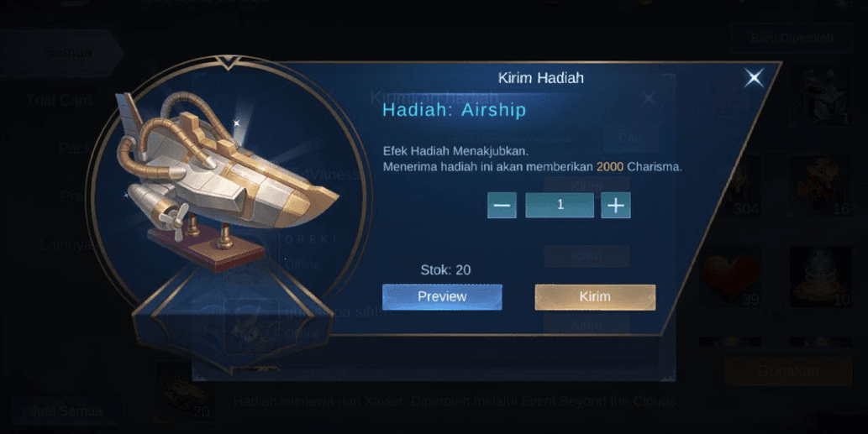
Task: Decrease gift quantity with minus button
Action: [x=502, y=205]
